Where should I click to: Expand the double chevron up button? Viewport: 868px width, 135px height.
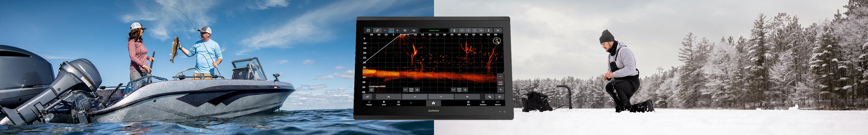coord(389,97)
